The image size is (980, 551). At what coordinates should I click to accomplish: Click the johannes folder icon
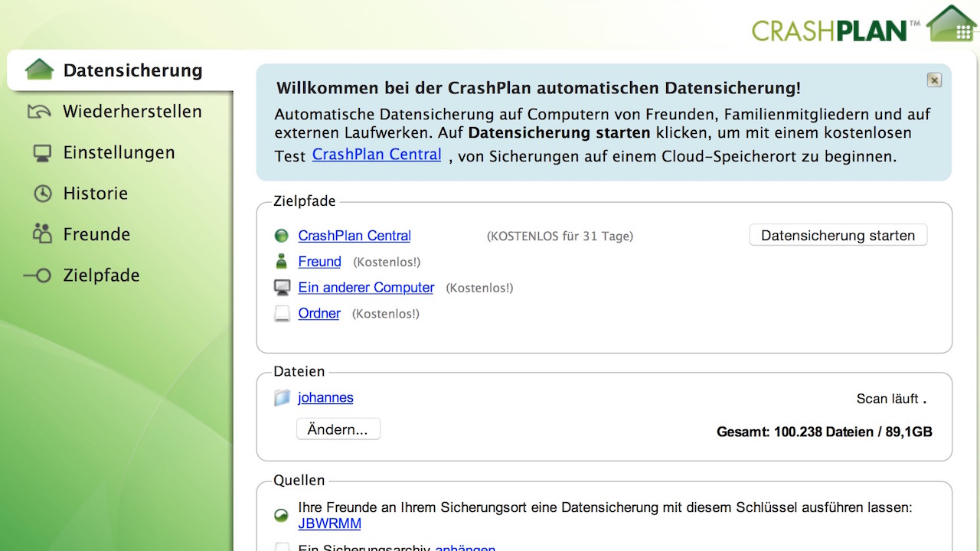[x=283, y=397]
